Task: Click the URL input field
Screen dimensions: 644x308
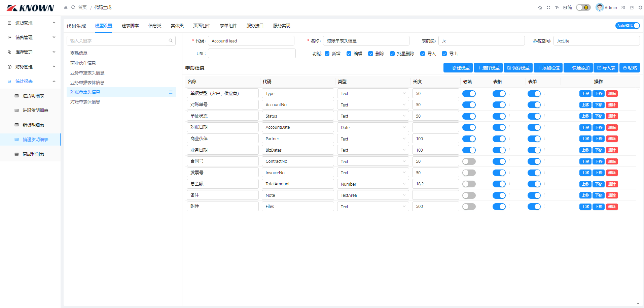Action: tap(252, 54)
